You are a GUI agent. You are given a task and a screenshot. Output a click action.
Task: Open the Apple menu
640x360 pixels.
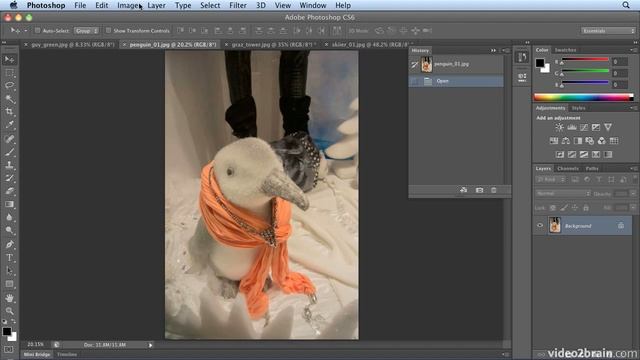point(13,5)
